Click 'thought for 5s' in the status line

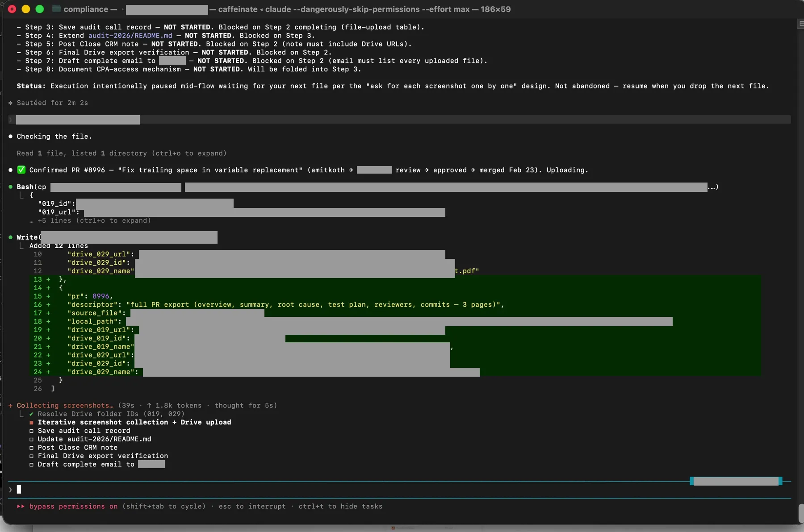(244, 405)
